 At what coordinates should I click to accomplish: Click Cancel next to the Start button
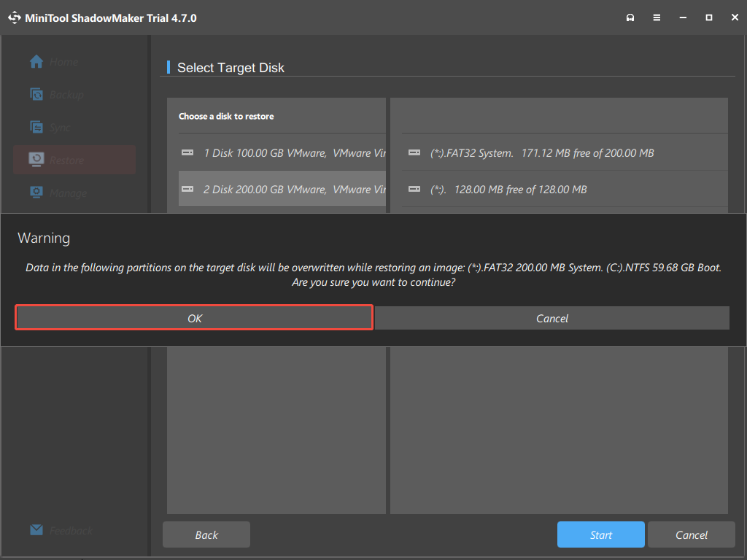692,534
